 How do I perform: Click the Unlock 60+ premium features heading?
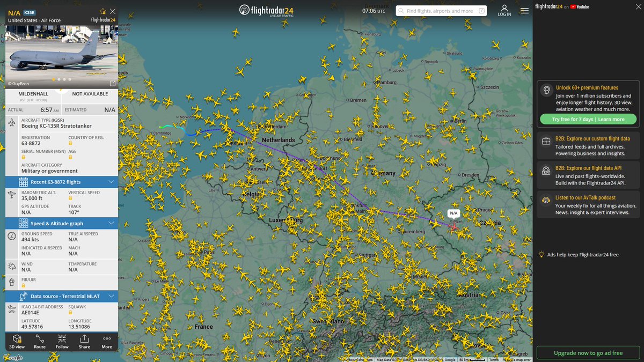click(x=587, y=87)
